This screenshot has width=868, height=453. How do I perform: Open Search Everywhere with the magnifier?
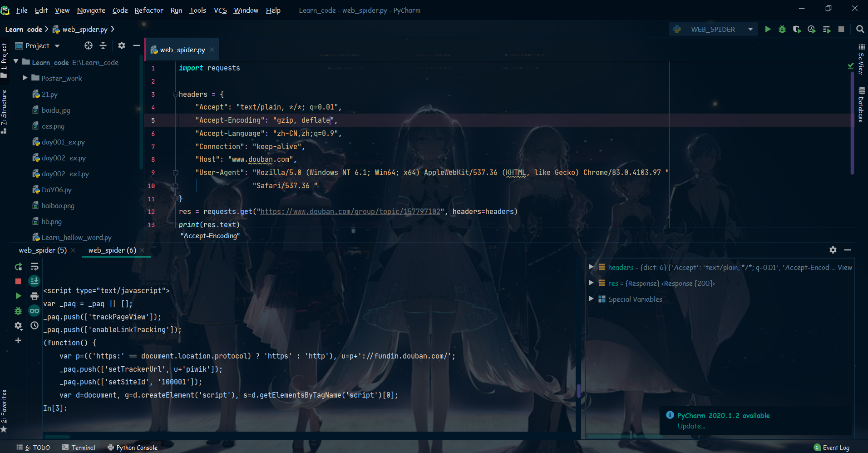click(860, 29)
